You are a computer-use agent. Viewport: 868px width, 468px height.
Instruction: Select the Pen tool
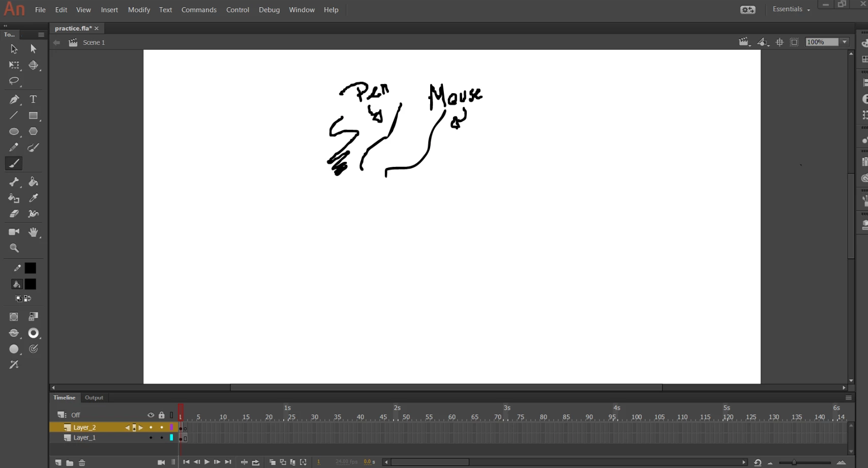click(x=14, y=99)
